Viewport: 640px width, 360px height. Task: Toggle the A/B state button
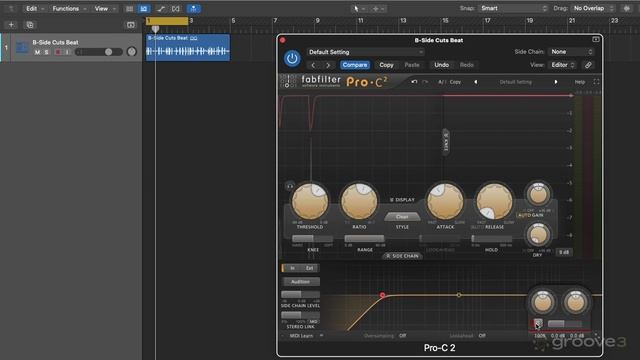tap(442, 82)
